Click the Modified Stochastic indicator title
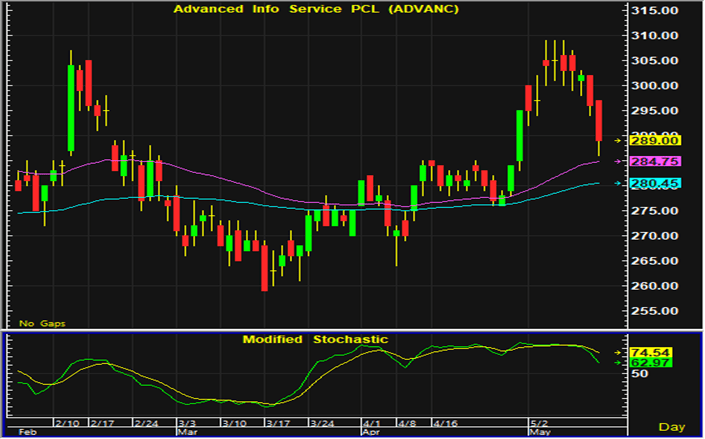705x439 pixels. 315,340
